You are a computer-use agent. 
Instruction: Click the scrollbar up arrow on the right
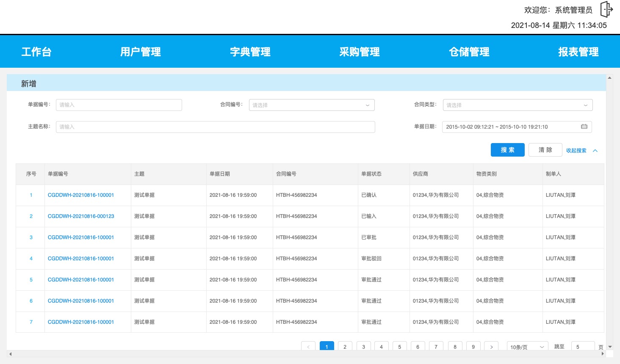pos(609,77)
